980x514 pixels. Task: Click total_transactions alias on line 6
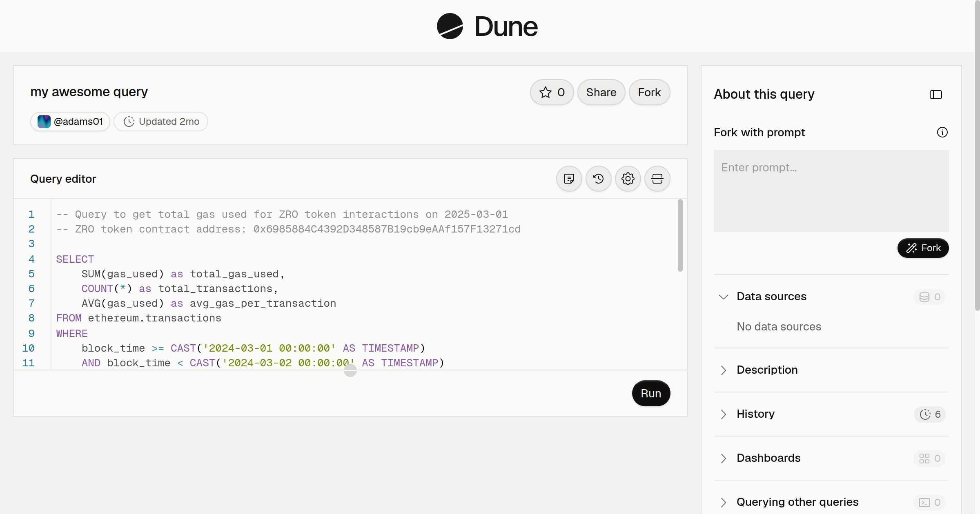[x=215, y=288]
